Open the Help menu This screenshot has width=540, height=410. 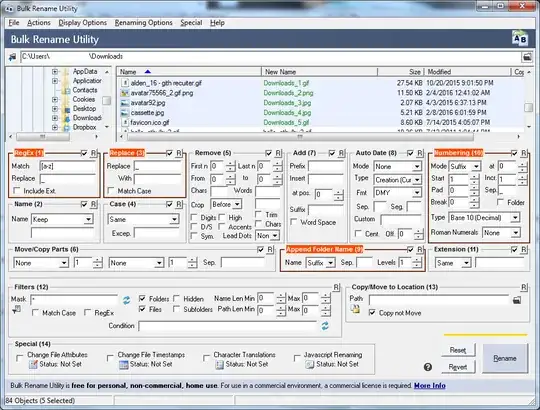[217, 23]
